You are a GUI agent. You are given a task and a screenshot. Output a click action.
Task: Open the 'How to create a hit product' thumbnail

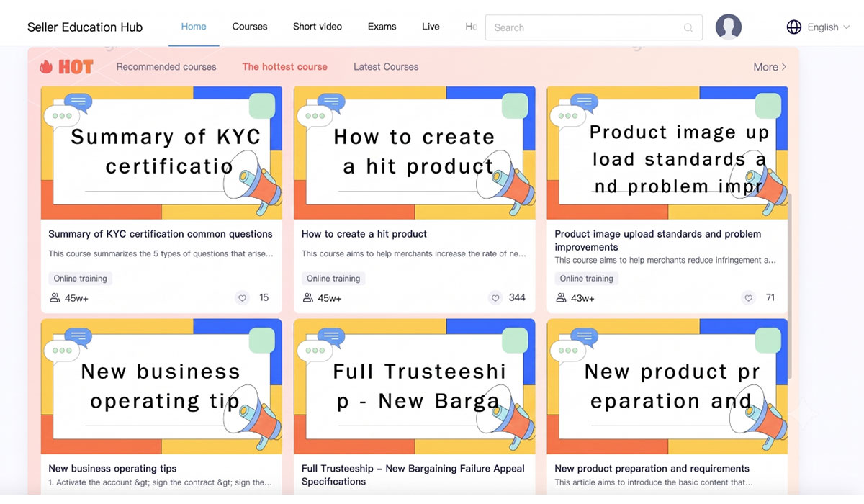point(415,153)
